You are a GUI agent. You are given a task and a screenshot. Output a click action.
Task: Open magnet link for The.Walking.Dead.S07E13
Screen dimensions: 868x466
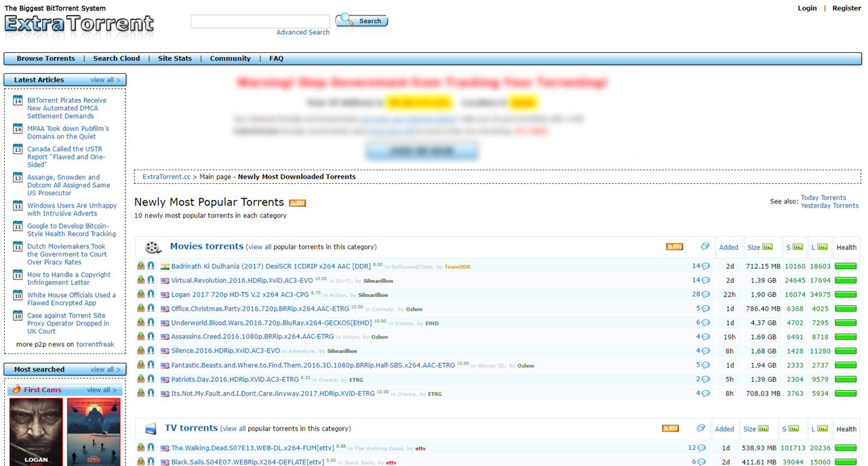pyautogui.click(x=151, y=448)
